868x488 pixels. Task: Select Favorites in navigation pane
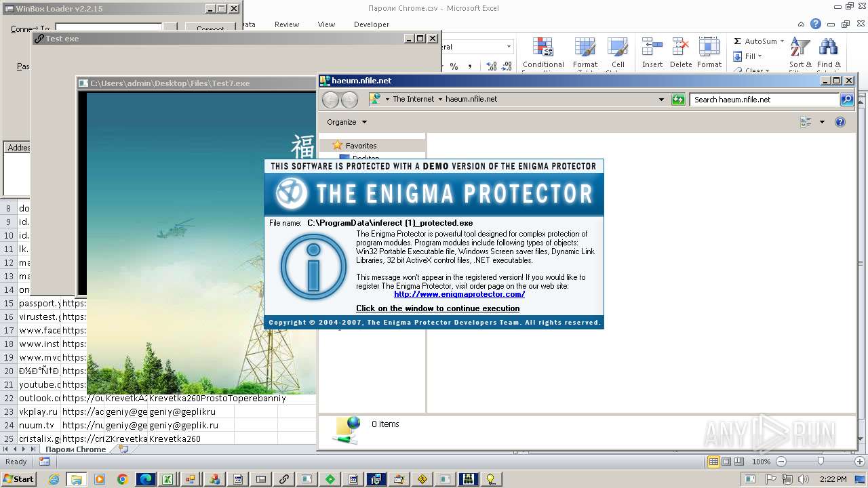[361, 146]
